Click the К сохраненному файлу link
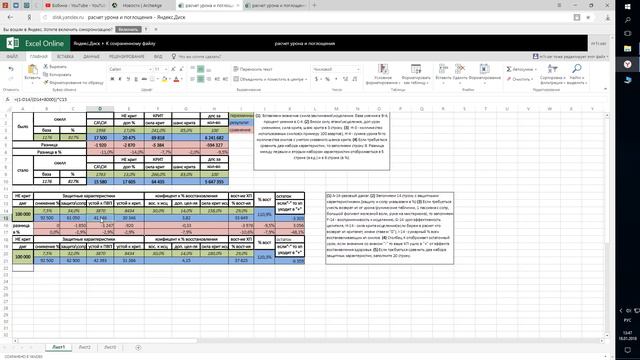The height and width of the screenshot is (360, 640). pyautogui.click(x=131, y=43)
